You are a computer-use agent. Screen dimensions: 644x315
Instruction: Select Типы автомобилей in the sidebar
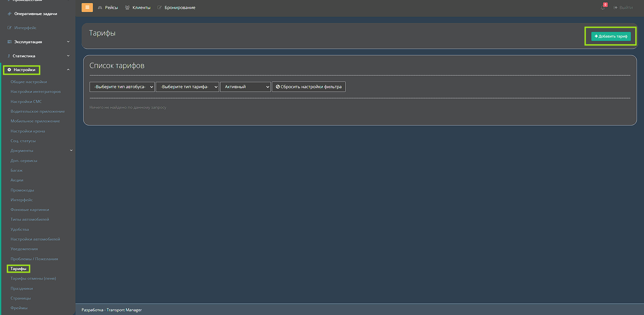point(30,219)
